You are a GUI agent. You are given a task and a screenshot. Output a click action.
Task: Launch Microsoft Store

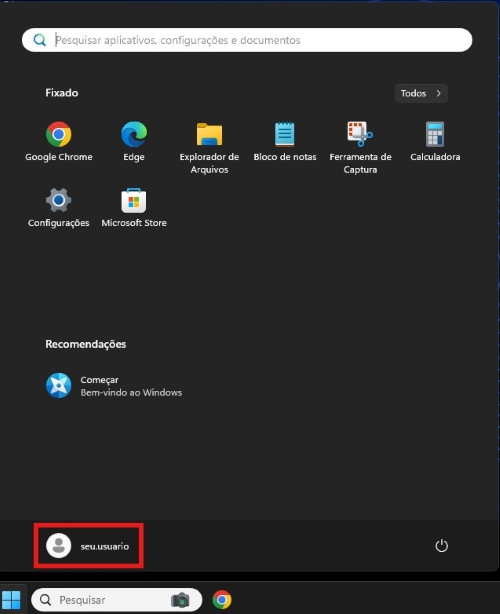[134, 208]
